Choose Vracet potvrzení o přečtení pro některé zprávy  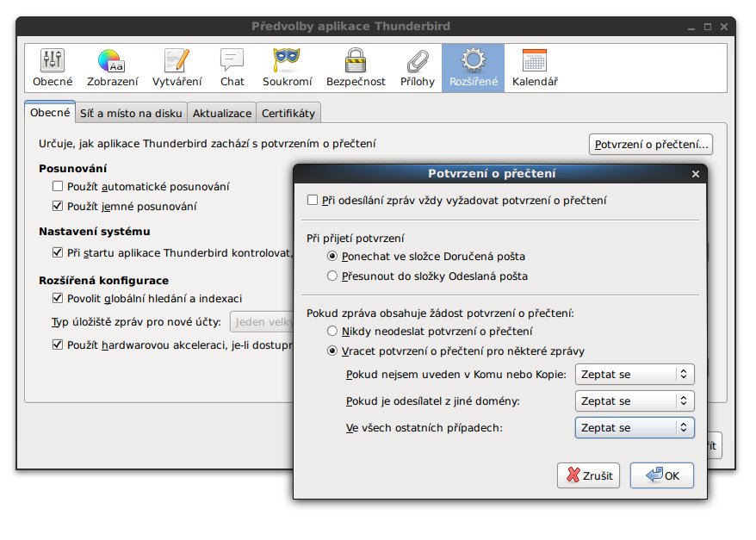coord(332,351)
